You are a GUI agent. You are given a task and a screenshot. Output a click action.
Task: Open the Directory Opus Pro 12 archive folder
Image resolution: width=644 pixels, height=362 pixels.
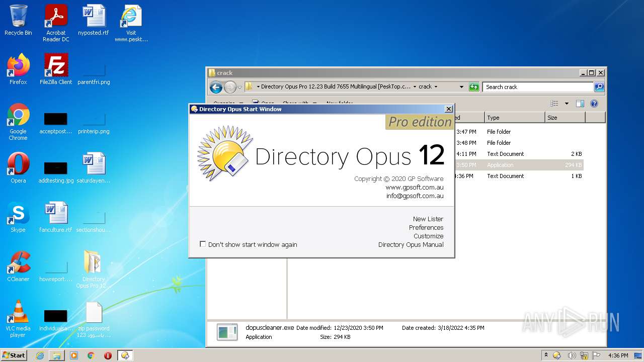[94, 269]
